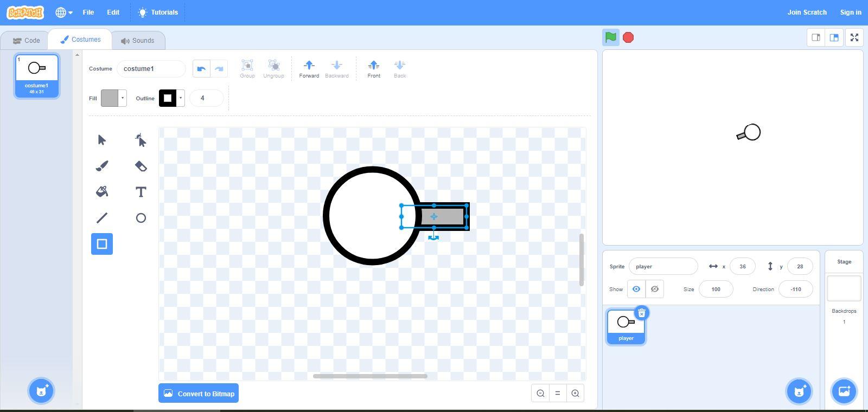Open the File menu

tap(88, 12)
